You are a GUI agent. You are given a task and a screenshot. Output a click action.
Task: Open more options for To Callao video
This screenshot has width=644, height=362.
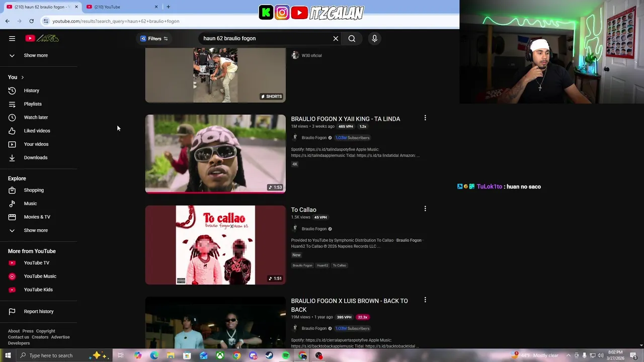425,209
